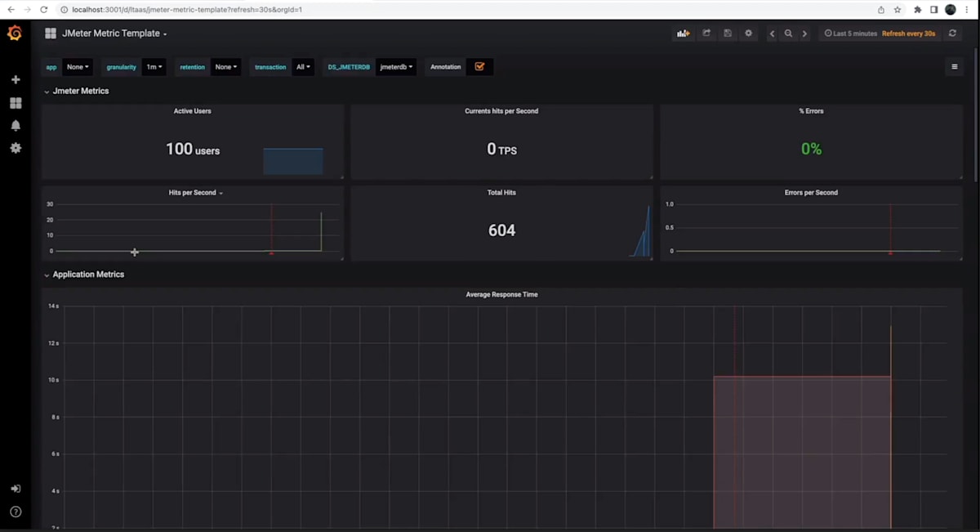Click the Total Hits panel title
Screen dimensions: 980x532
[x=501, y=193]
